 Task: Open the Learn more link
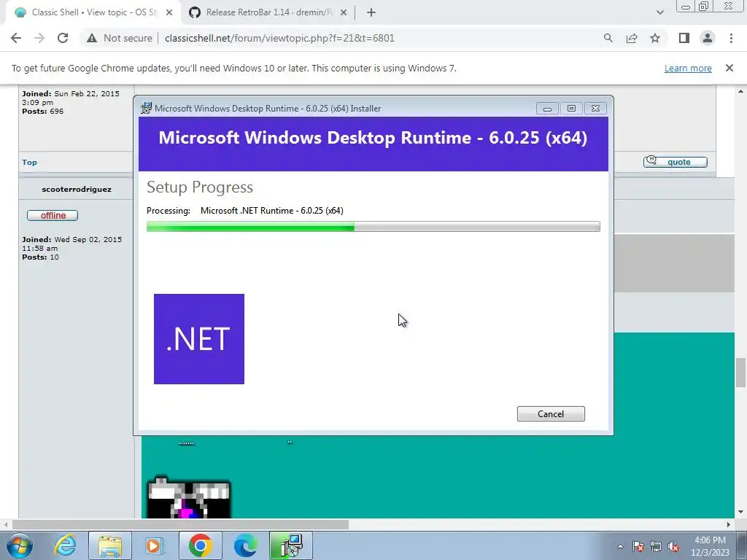pos(688,68)
